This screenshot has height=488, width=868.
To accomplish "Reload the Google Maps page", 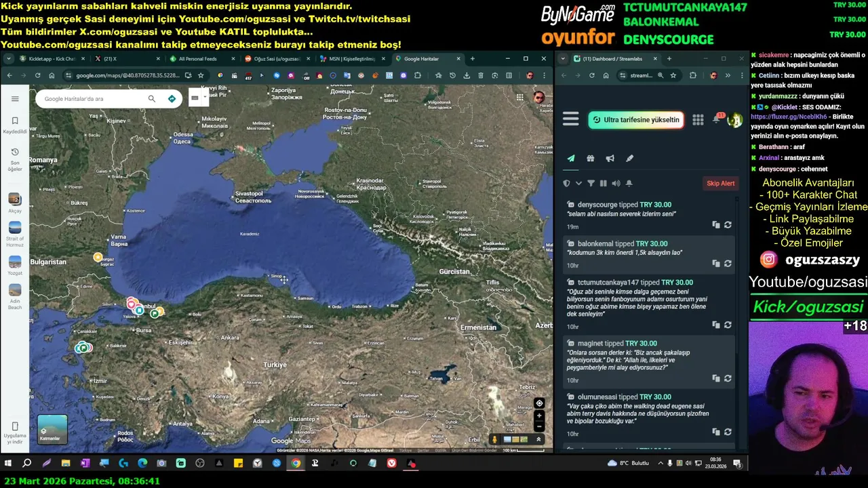I will click(x=37, y=75).
